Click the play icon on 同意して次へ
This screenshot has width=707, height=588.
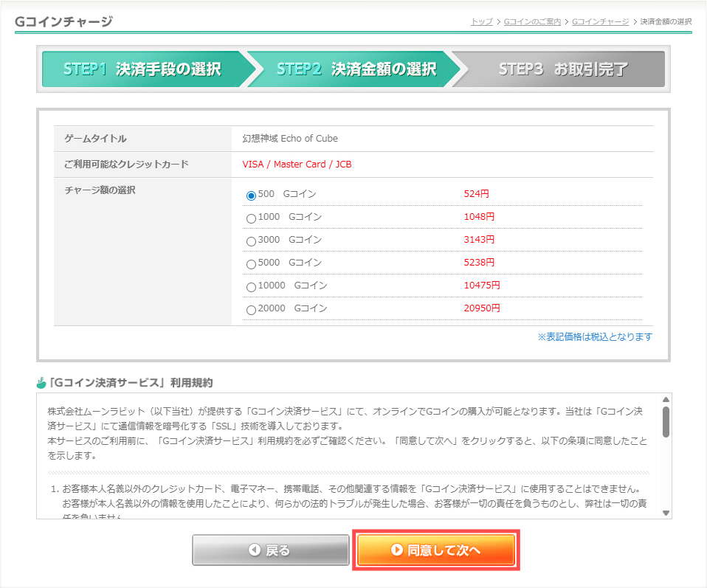coord(396,550)
